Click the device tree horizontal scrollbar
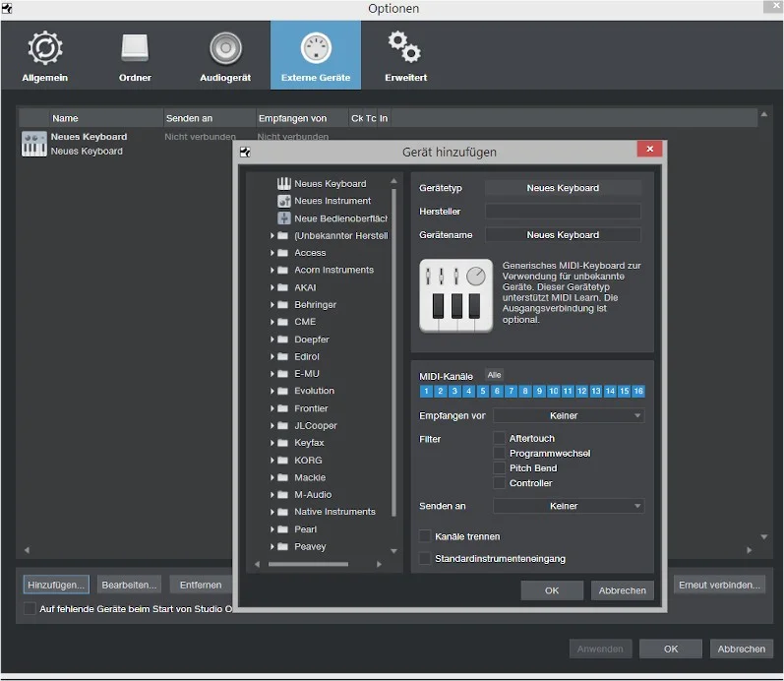Image resolution: width=784 pixels, height=681 pixels. coord(308,564)
